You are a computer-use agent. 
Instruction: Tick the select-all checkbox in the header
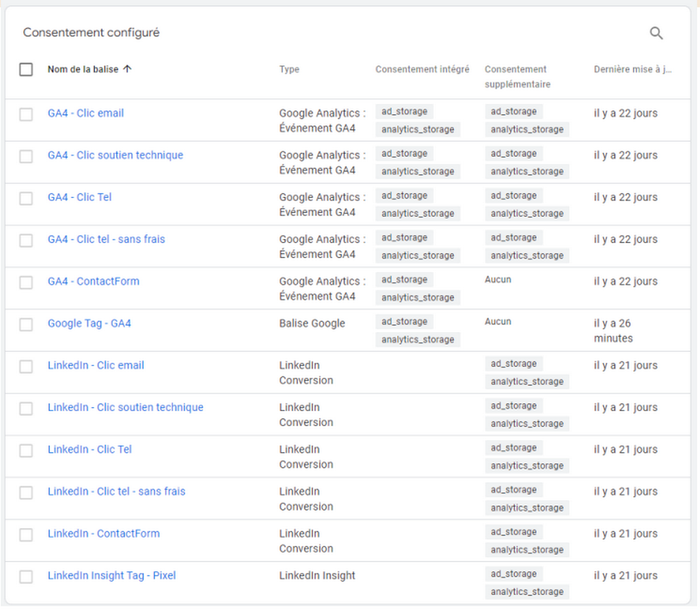point(26,69)
